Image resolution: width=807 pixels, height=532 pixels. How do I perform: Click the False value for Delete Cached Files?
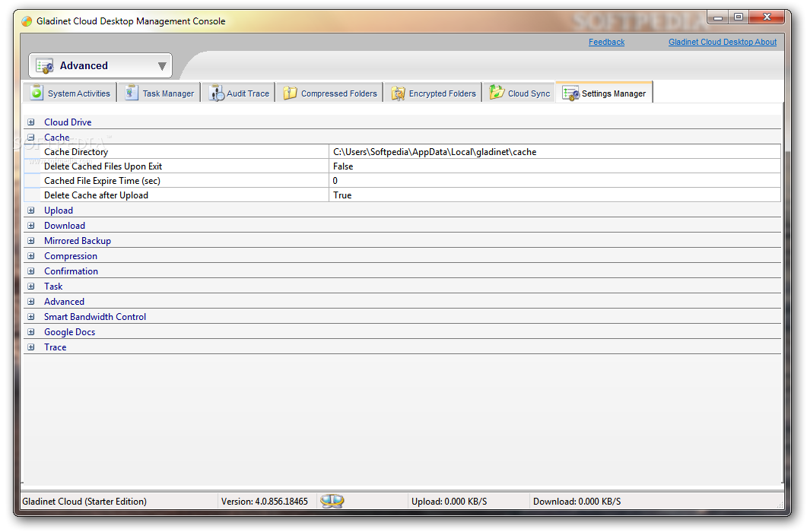point(554,166)
